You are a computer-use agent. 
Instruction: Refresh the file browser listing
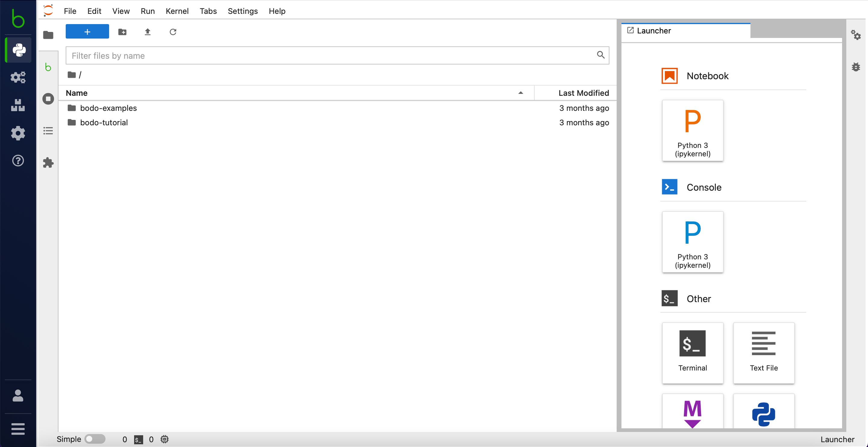pos(173,32)
